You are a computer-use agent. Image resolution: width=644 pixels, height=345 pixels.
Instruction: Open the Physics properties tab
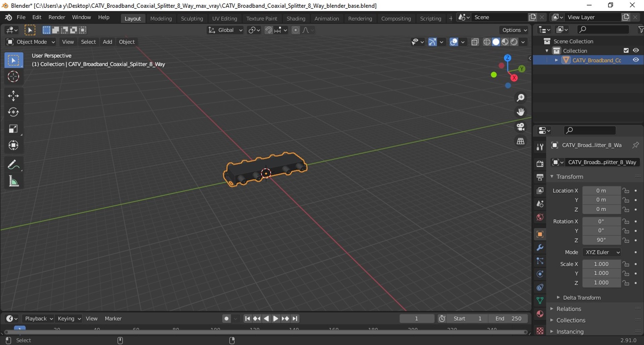click(540, 274)
